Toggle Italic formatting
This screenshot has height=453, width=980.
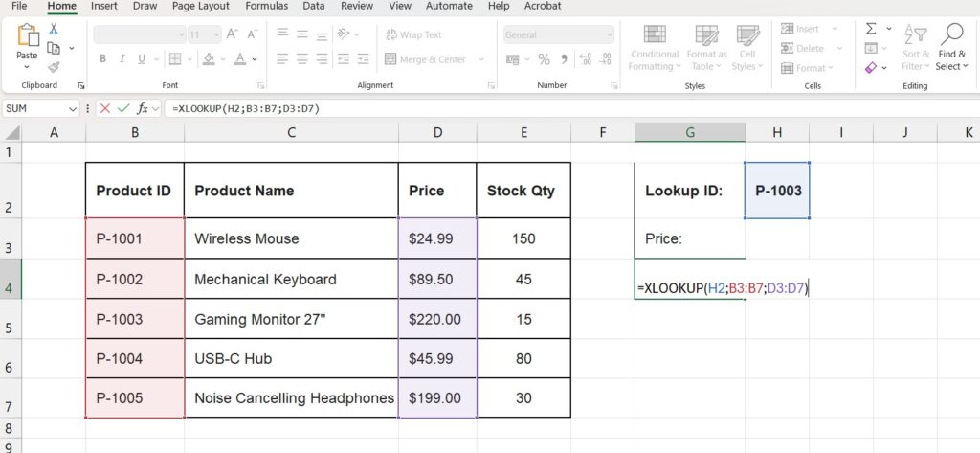tap(122, 59)
